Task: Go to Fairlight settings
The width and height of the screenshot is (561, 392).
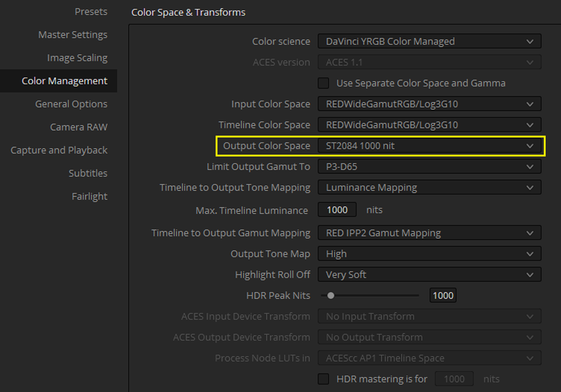Action: coord(89,196)
